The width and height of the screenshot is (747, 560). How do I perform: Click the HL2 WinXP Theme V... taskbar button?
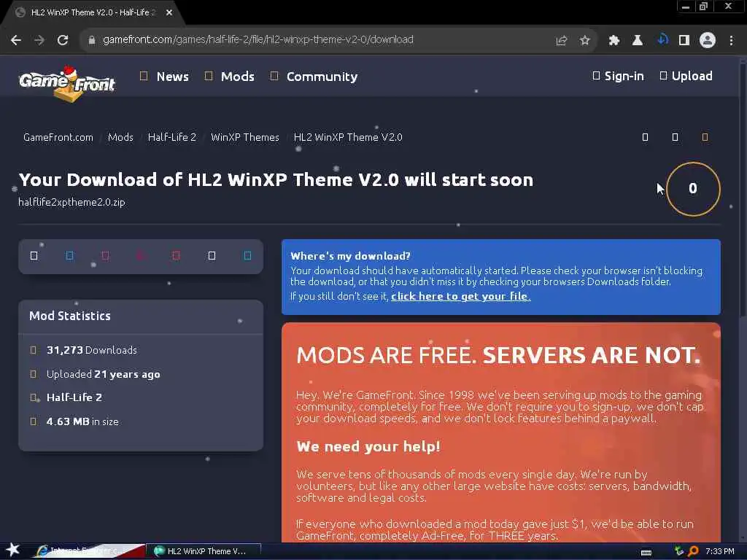pos(204,551)
